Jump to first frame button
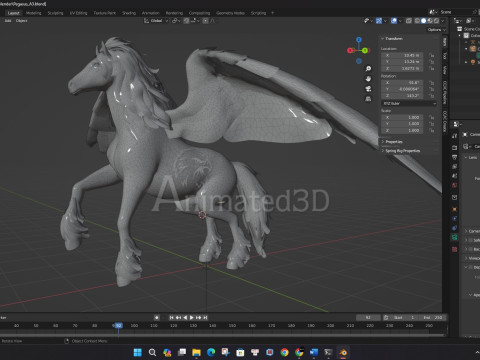The height and width of the screenshot is (360, 480). (x=171, y=318)
